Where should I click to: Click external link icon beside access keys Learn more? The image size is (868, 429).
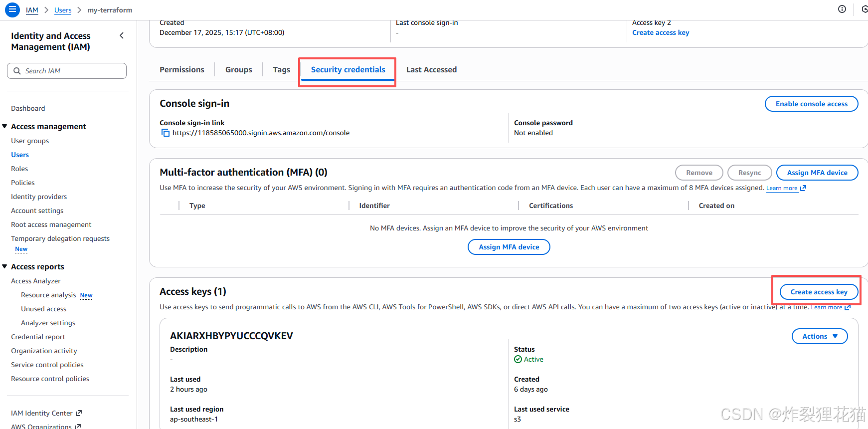pyautogui.click(x=848, y=307)
